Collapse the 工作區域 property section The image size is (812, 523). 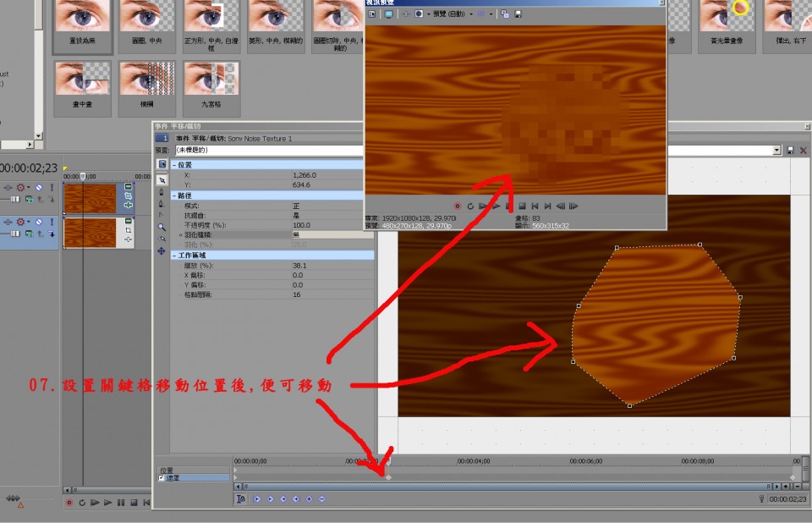[174, 256]
